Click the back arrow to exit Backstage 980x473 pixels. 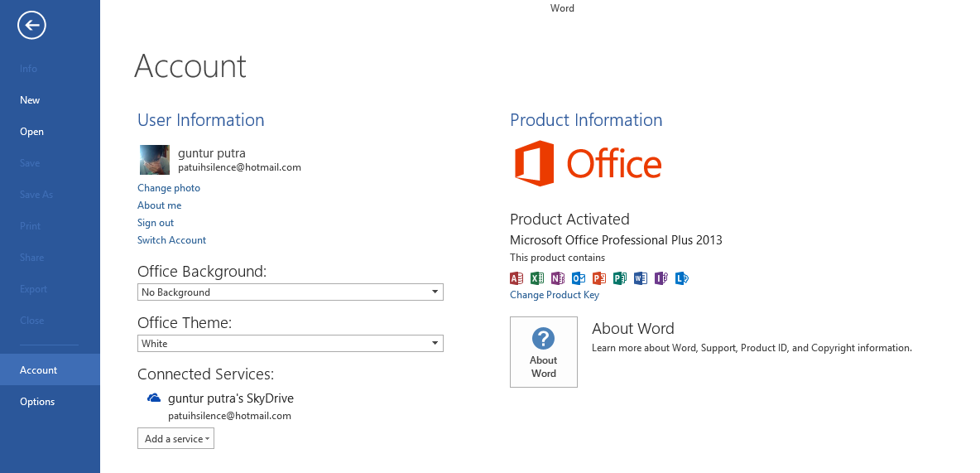pyautogui.click(x=31, y=27)
